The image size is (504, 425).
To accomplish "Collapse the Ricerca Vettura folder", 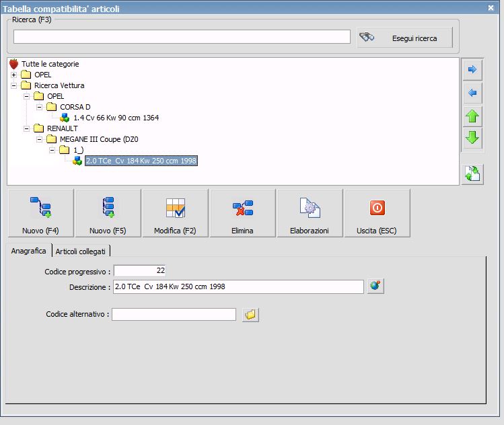I will tap(14, 86).
